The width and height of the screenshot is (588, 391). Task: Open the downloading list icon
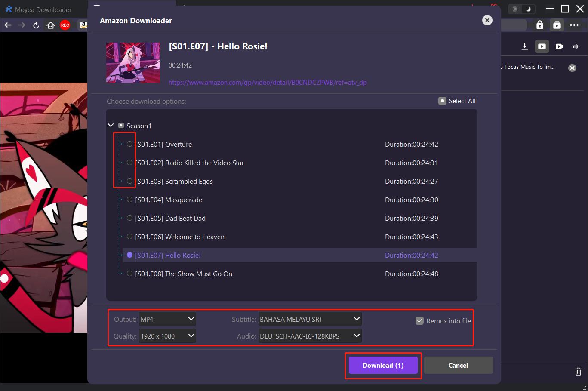coord(525,46)
